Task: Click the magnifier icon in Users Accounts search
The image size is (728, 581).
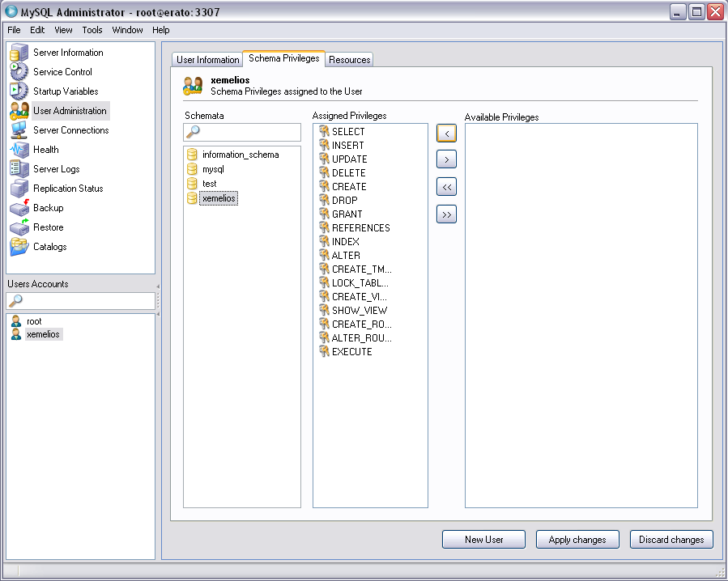Action: pos(15,301)
